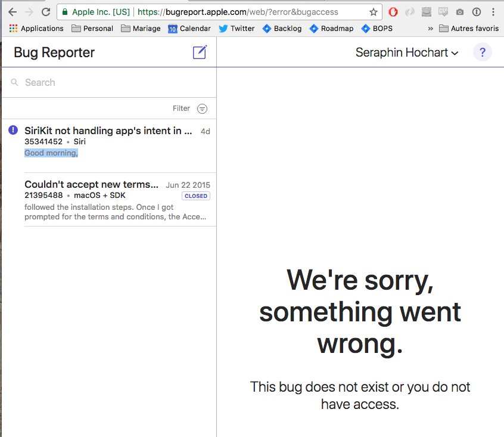
Task: Open the info circle extension icon
Action: [477, 12]
